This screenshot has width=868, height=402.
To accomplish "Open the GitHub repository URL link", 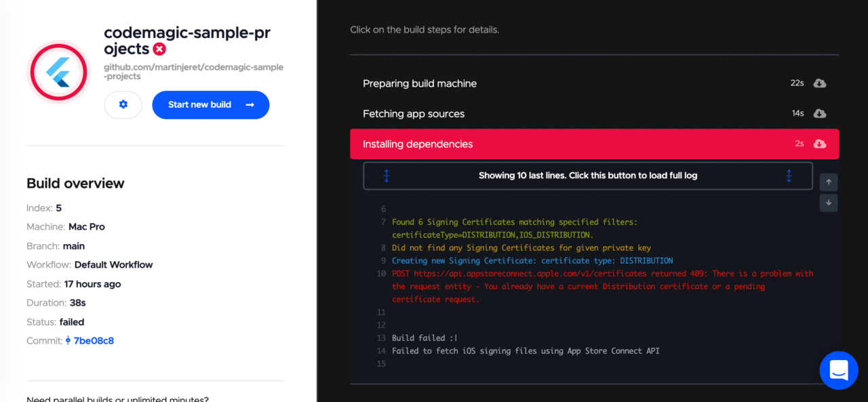I will 193,72.
